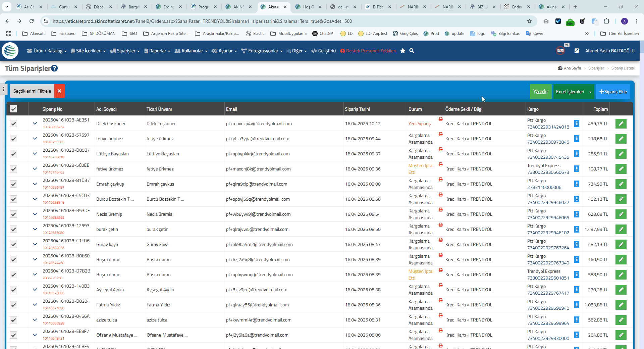Toggle the select-all checkbox in table header
Viewport: 644px width, 349px height.
point(13,109)
